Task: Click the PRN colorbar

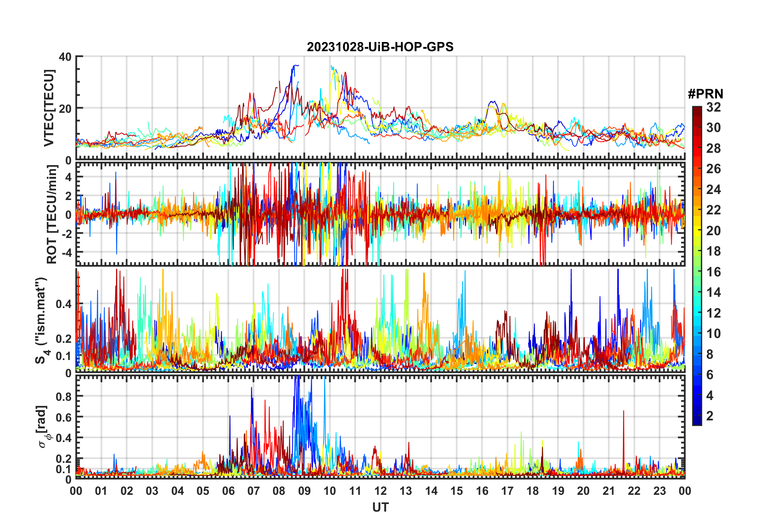Action: coord(697,266)
